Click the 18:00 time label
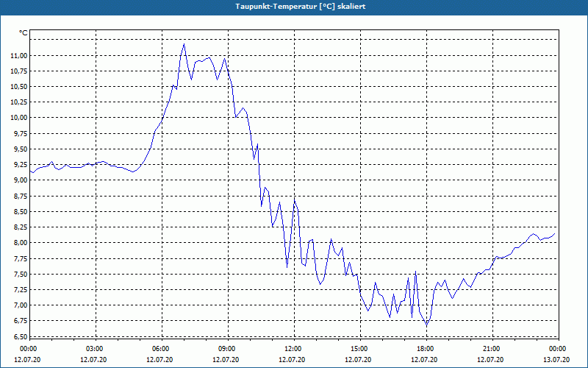This screenshot has width=588, height=368. tap(426, 349)
